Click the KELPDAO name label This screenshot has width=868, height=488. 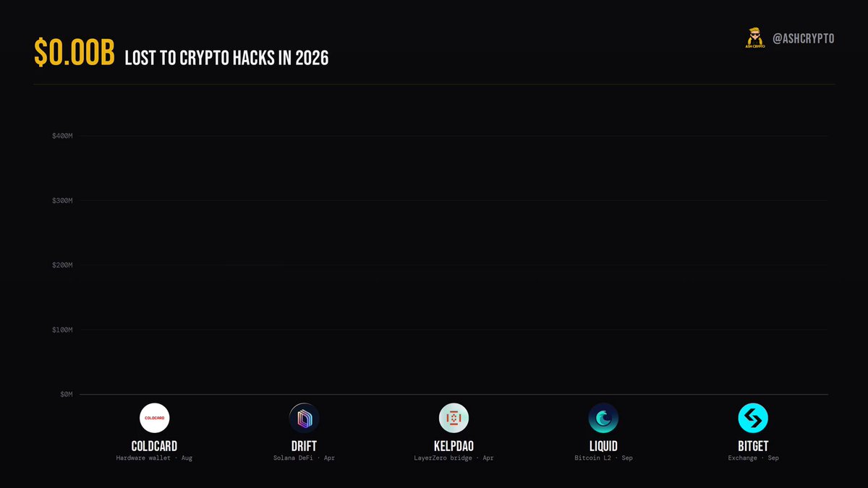tap(454, 445)
